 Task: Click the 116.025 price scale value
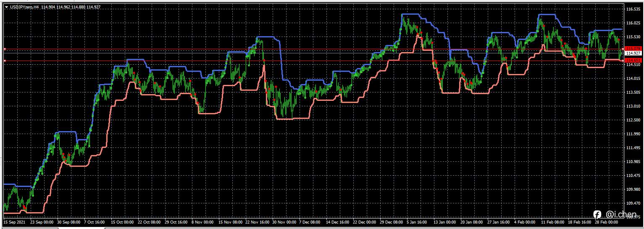633,23
